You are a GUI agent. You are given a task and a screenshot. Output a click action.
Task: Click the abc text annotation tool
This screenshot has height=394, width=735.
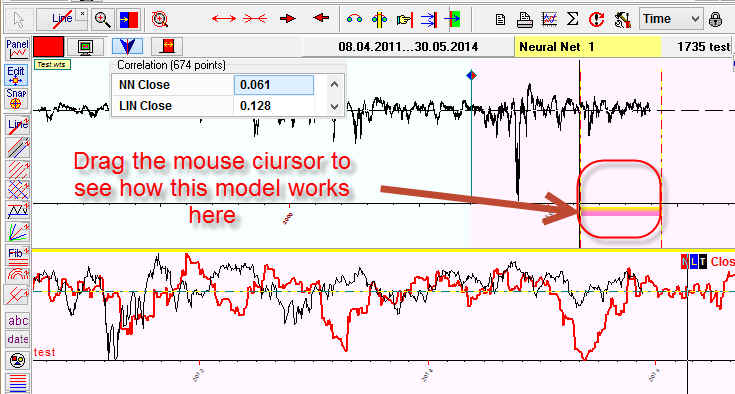[x=18, y=321]
